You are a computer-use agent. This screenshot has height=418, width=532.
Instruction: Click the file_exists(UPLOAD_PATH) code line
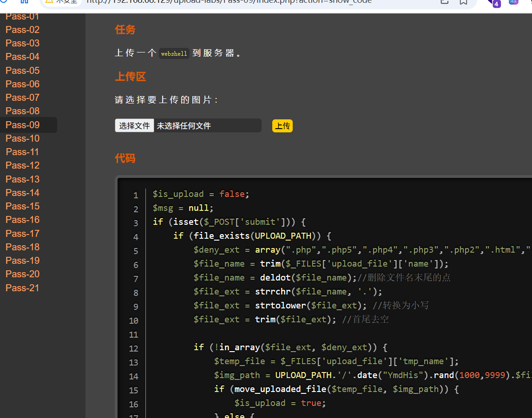click(x=252, y=236)
